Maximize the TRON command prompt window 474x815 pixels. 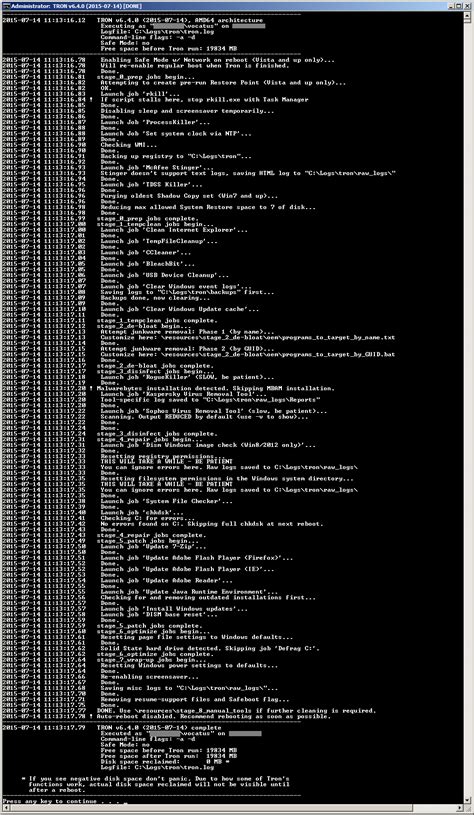click(458, 5)
